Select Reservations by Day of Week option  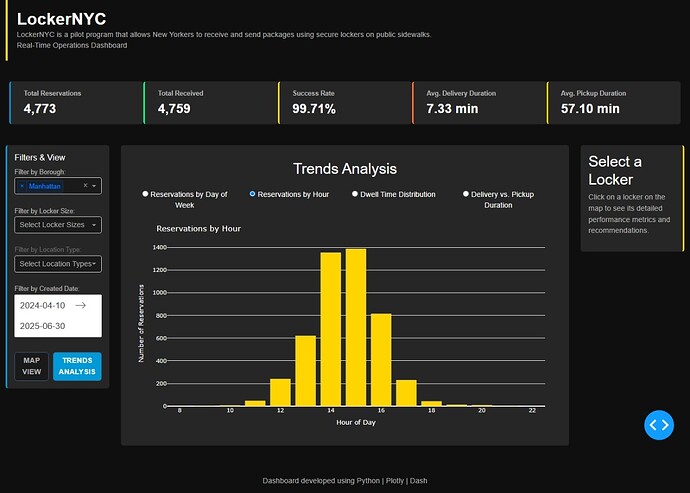(x=145, y=194)
